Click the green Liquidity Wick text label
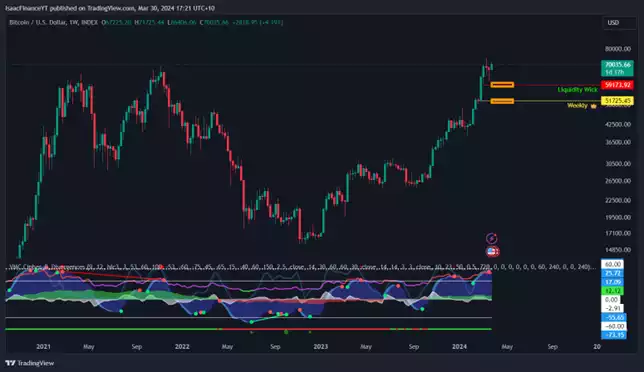The height and width of the screenshot is (372, 644). click(x=577, y=90)
